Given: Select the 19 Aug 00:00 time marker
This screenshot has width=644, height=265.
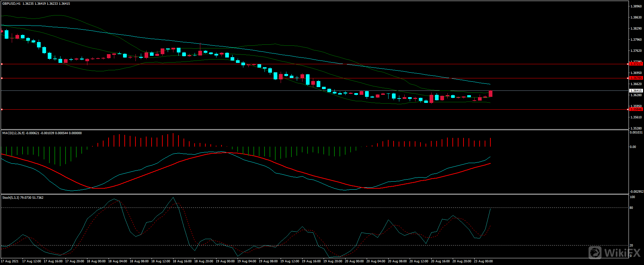Looking at the screenshot, I should pyautogui.click(x=225, y=261).
